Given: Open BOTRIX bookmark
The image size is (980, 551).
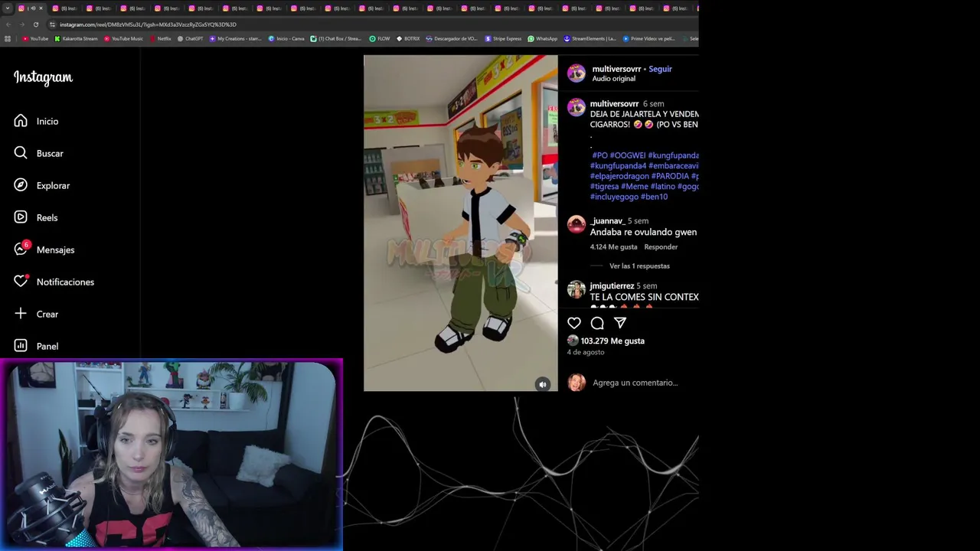Looking at the screenshot, I should click(407, 38).
